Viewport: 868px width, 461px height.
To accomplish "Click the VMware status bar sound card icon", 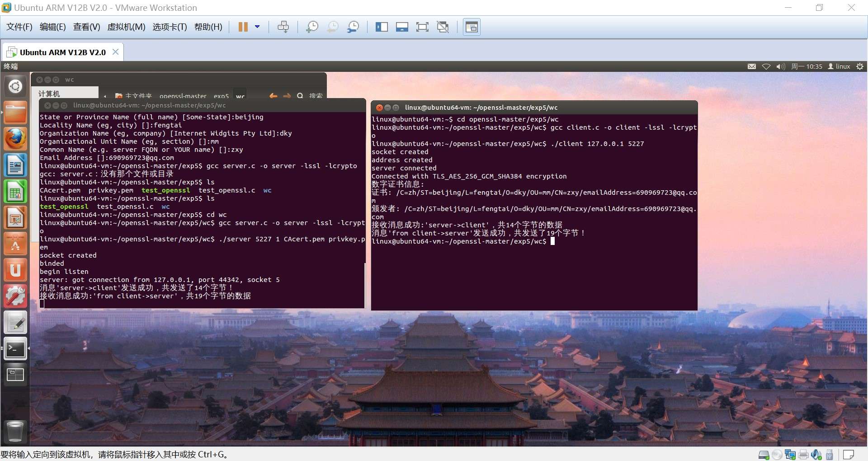I will pyautogui.click(x=816, y=455).
